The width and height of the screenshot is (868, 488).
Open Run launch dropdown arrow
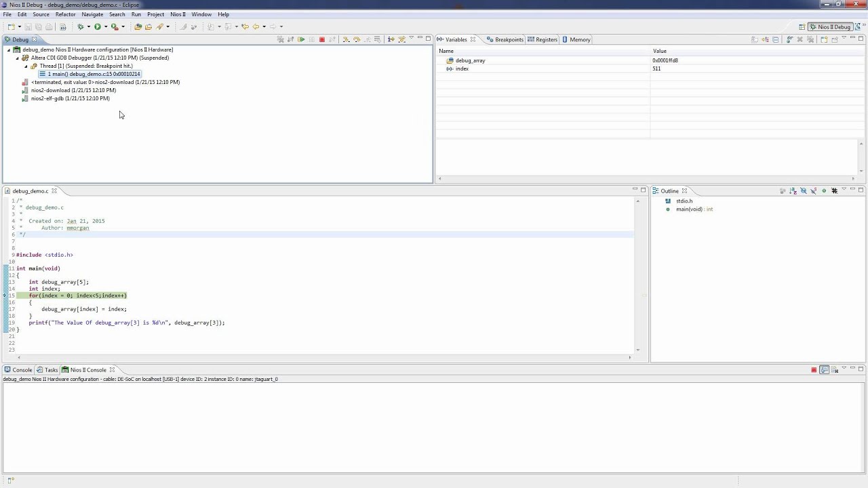click(105, 27)
